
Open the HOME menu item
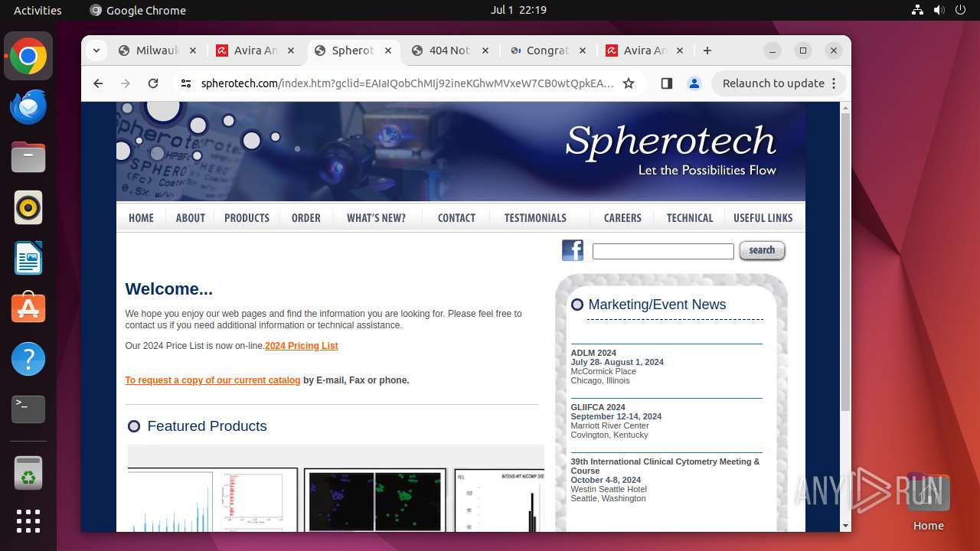coord(141,218)
